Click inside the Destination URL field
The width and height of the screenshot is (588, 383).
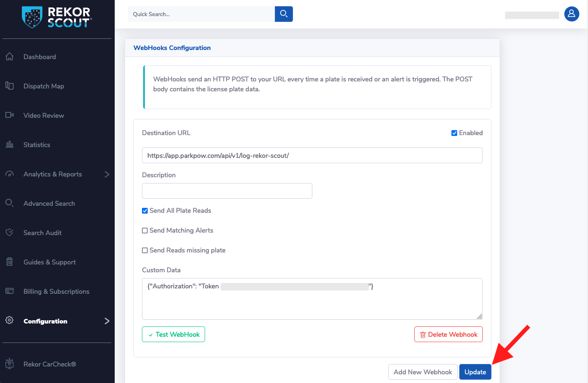tap(312, 156)
